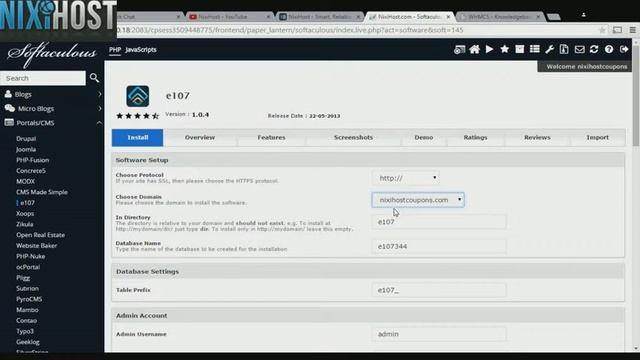Image resolution: width=640 pixels, height=360 pixels.
Task: Open CMS Made Simple in sidebar
Action: point(42,192)
